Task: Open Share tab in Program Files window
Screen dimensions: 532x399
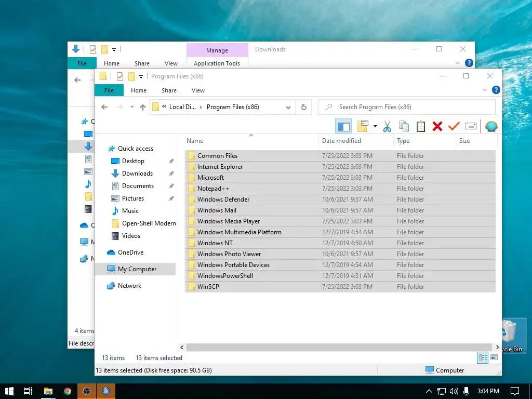Action: click(x=169, y=90)
